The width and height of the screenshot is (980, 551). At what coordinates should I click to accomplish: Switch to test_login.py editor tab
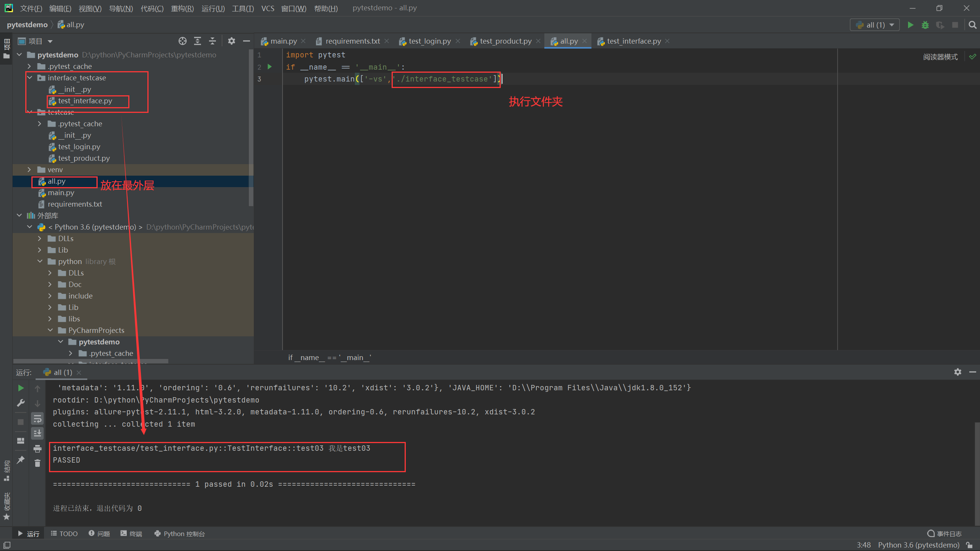coord(429,41)
